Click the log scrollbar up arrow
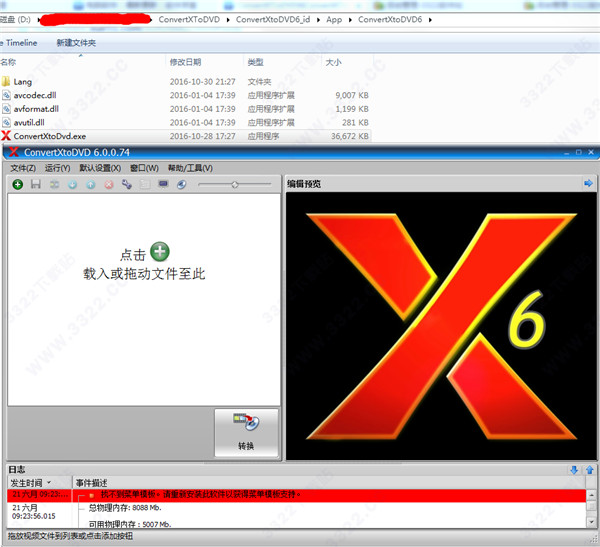600x547 pixels. (591, 495)
